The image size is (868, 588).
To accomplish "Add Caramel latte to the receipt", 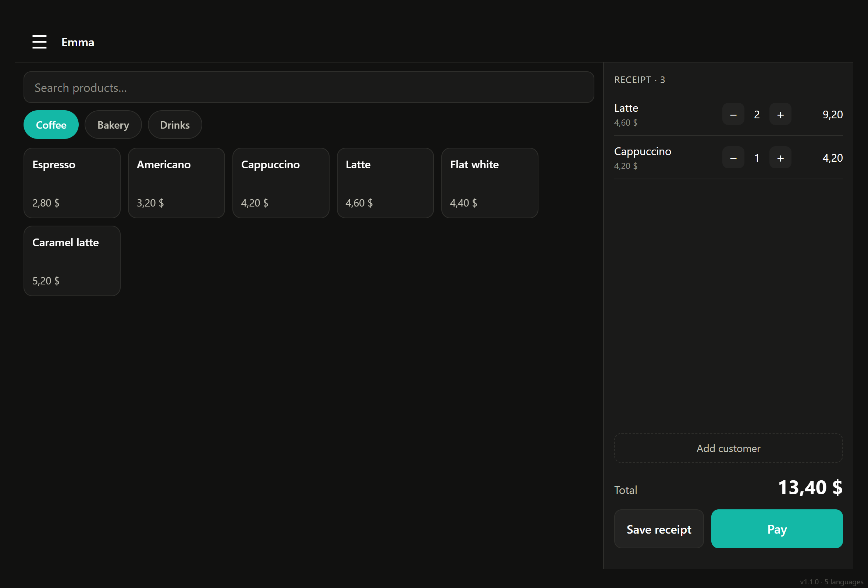I will pos(72,261).
